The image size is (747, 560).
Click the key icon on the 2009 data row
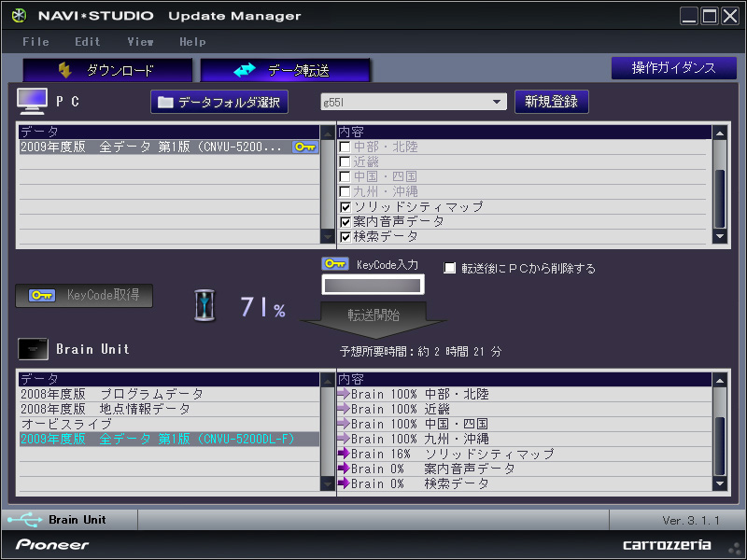[x=304, y=147]
